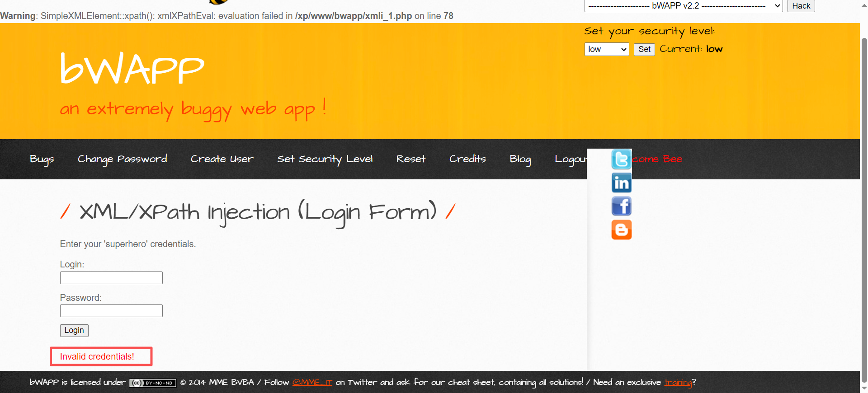Open the Create User page
Screen dimensions: 868x393
(222, 159)
